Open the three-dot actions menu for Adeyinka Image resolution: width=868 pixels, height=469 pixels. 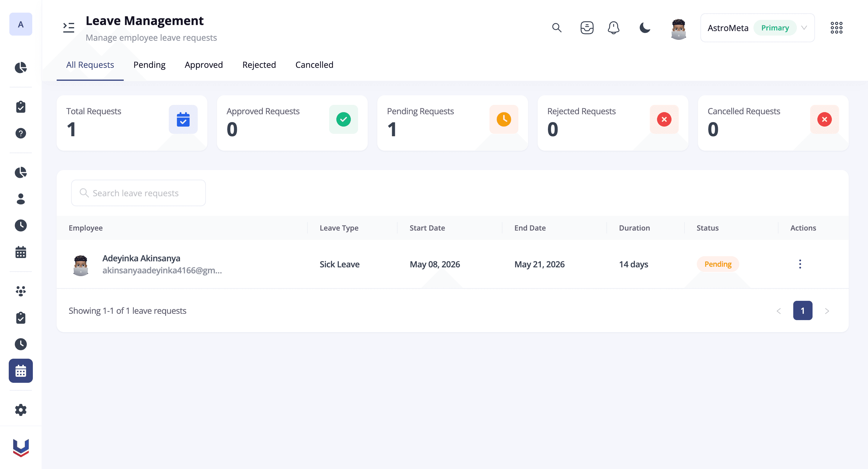(800, 264)
